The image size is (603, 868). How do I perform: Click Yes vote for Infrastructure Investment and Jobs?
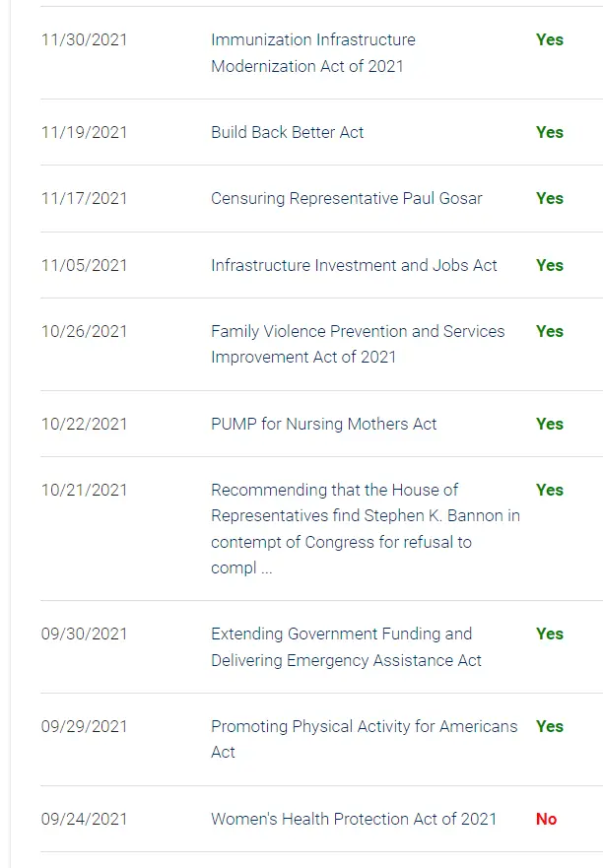(x=550, y=265)
